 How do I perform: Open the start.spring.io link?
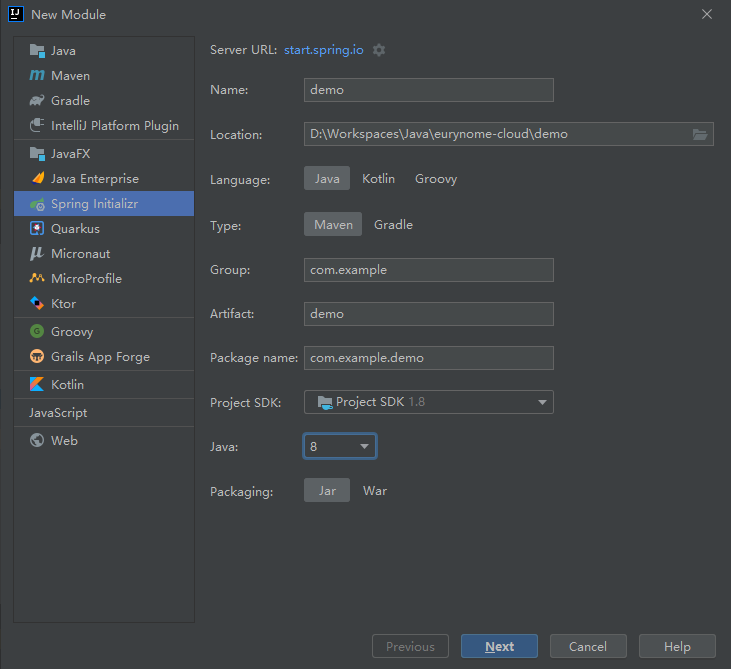[x=324, y=50]
